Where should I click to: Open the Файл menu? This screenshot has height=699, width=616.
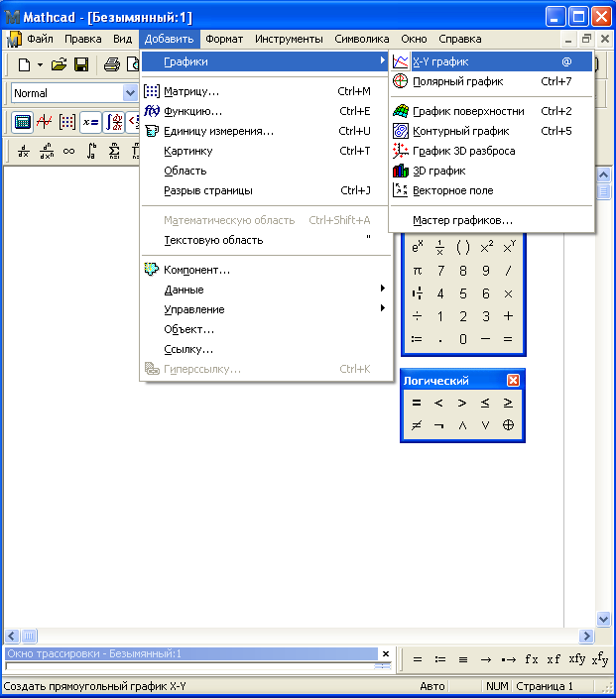click(x=40, y=40)
